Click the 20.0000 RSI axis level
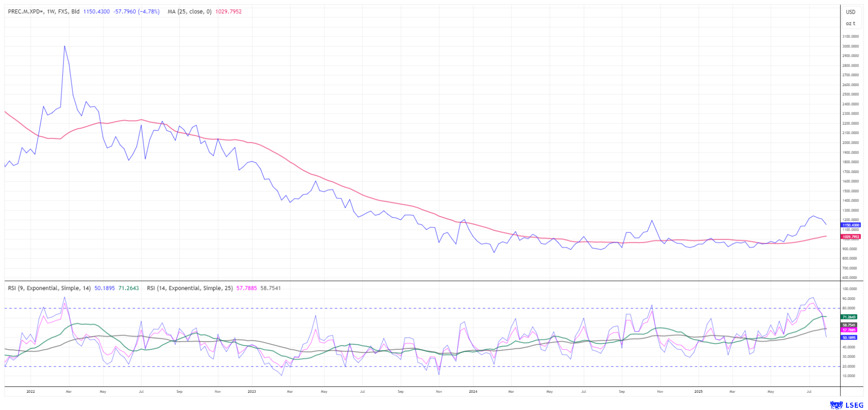Screen dimensions: 868x410 tap(849, 367)
